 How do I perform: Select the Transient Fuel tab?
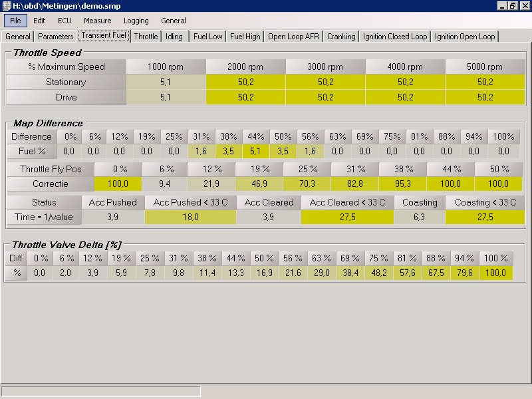pyautogui.click(x=104, y=36)
